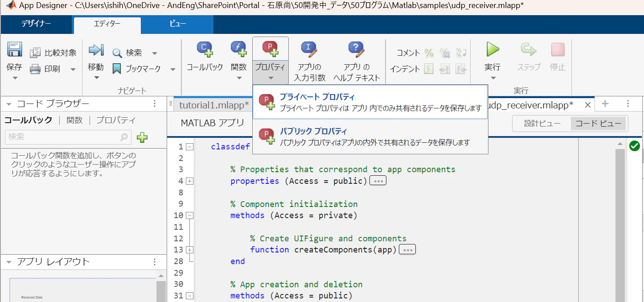This screenshot has height=302, width=644.
Task: Click the smart indent icon
Action: [x=429, y=69]
